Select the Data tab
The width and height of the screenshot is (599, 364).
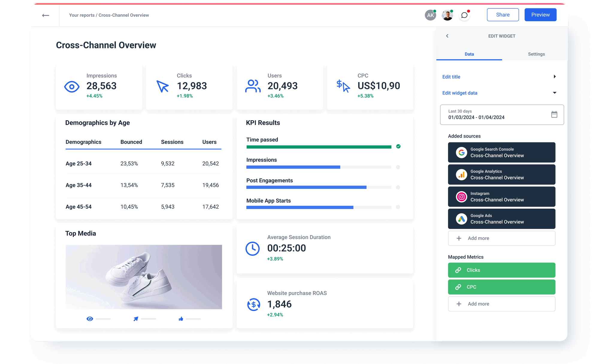coord(469,54)
